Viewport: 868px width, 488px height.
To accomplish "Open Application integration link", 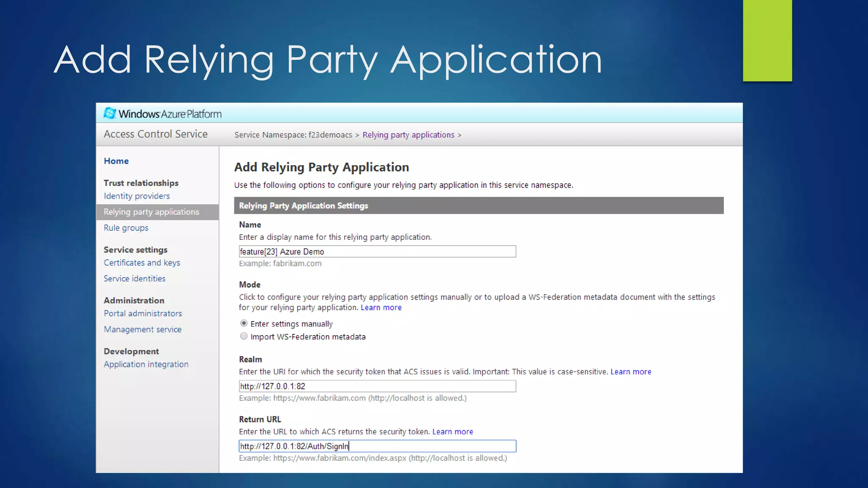I will 146,364.
